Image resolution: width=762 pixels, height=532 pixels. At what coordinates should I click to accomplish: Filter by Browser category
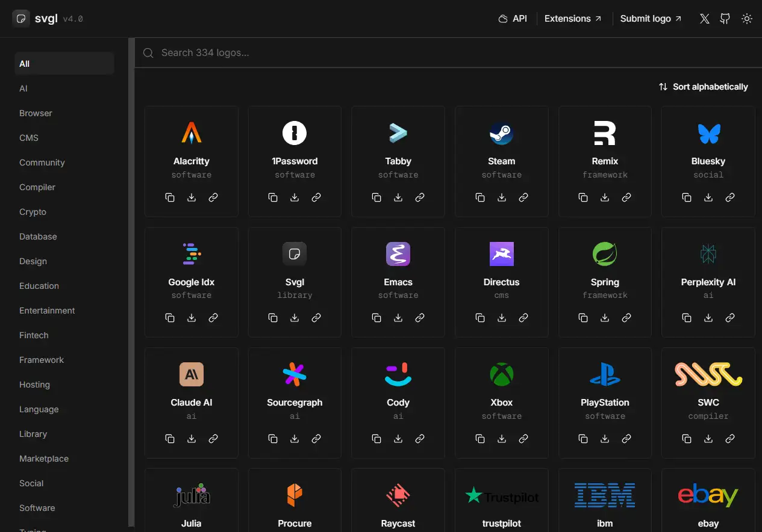(64, 113)
